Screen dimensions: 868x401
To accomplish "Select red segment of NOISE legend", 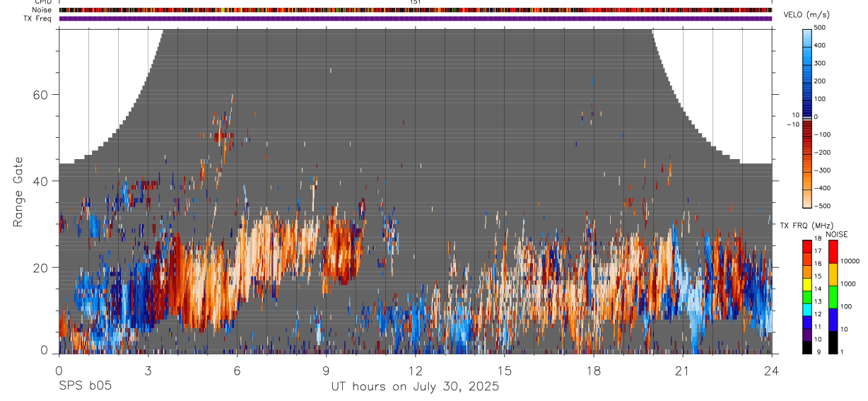I will tap(833, 252).
